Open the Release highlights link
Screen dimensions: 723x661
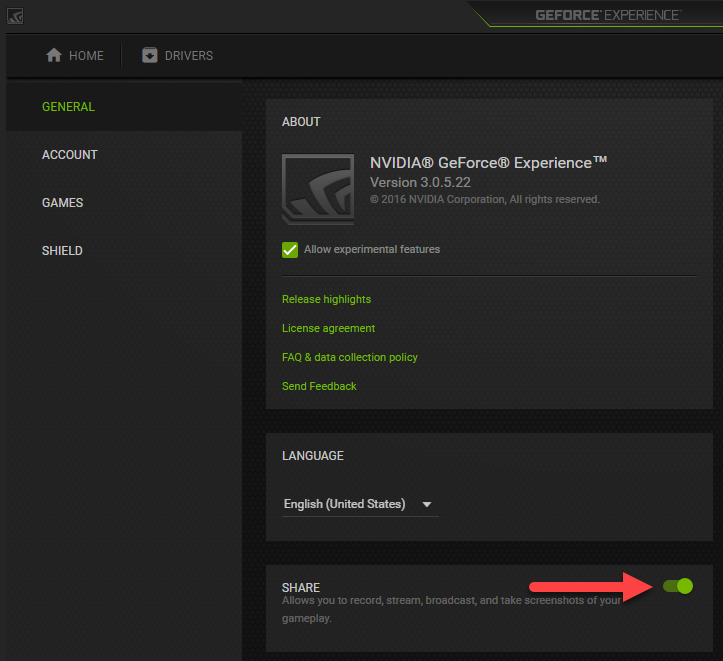pos(326,299)
